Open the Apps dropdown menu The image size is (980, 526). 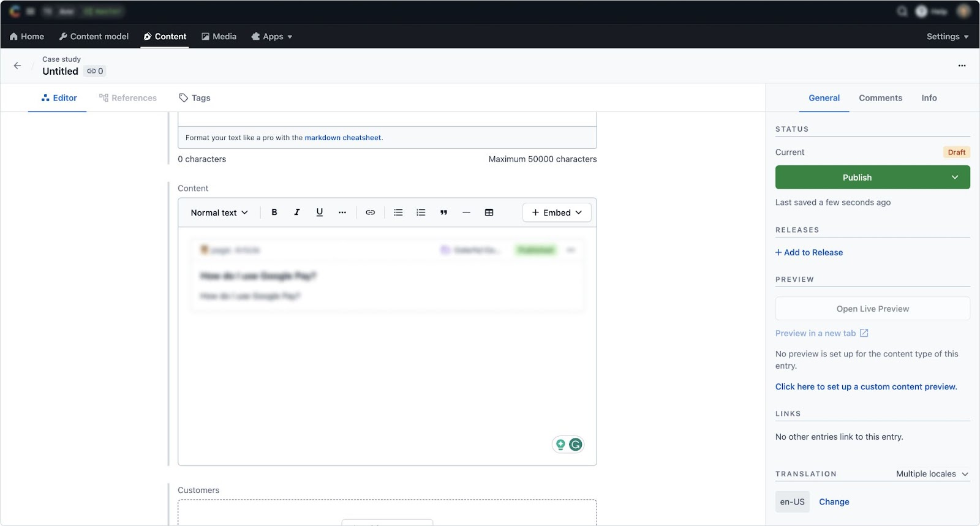272,37
